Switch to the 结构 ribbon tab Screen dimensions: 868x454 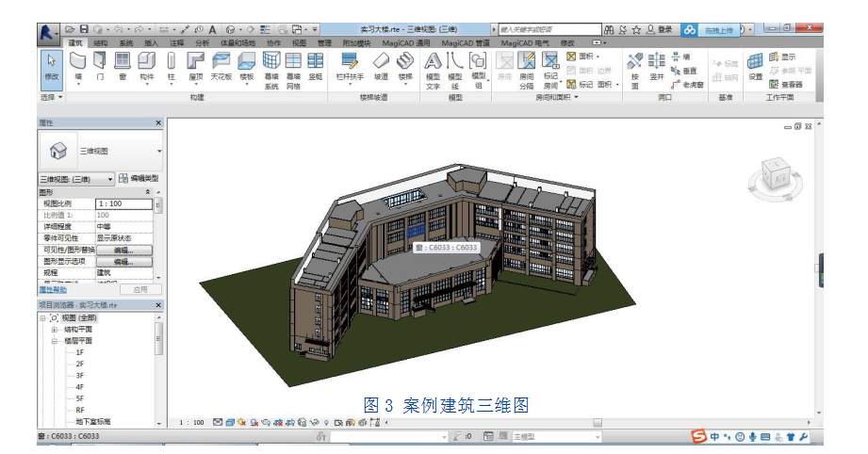click(100, 43)
